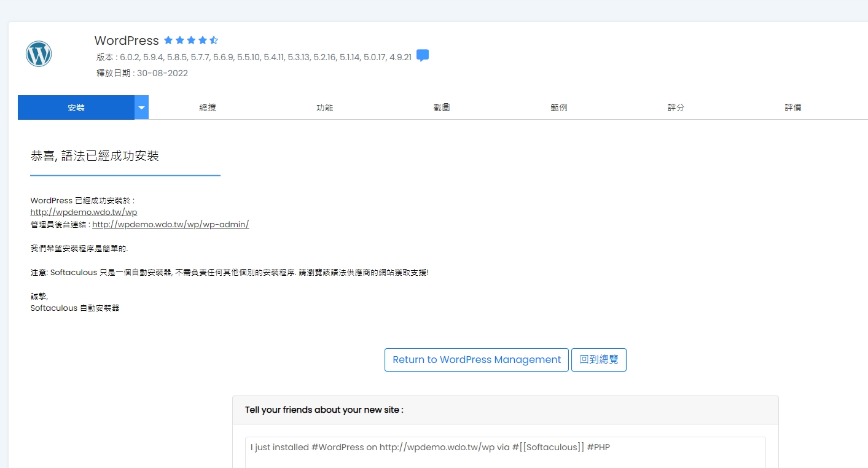868x468 pixels.
Task: Click the WordPress logo icon
Action: point(39,55)
